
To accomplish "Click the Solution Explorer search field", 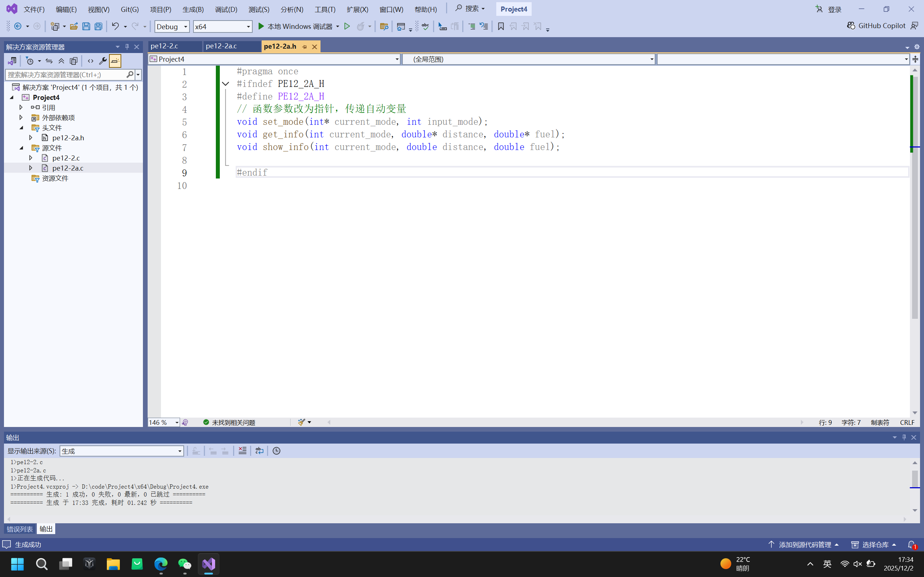I will pyautogui.click(x=65, y=75).
